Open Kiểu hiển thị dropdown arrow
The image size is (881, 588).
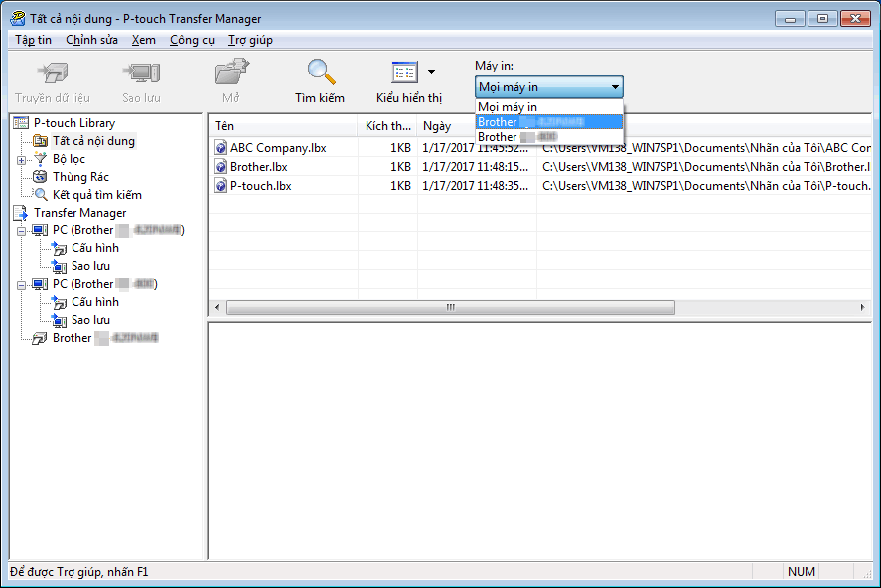coord(431,72)
